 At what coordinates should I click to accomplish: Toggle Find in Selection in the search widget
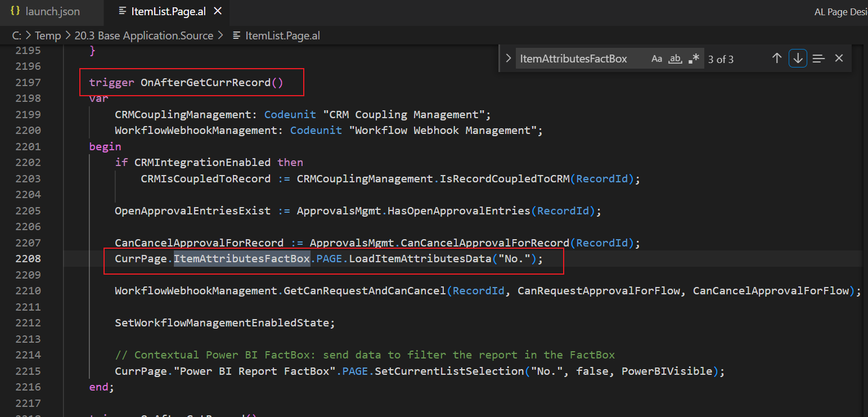coord(818,58)
